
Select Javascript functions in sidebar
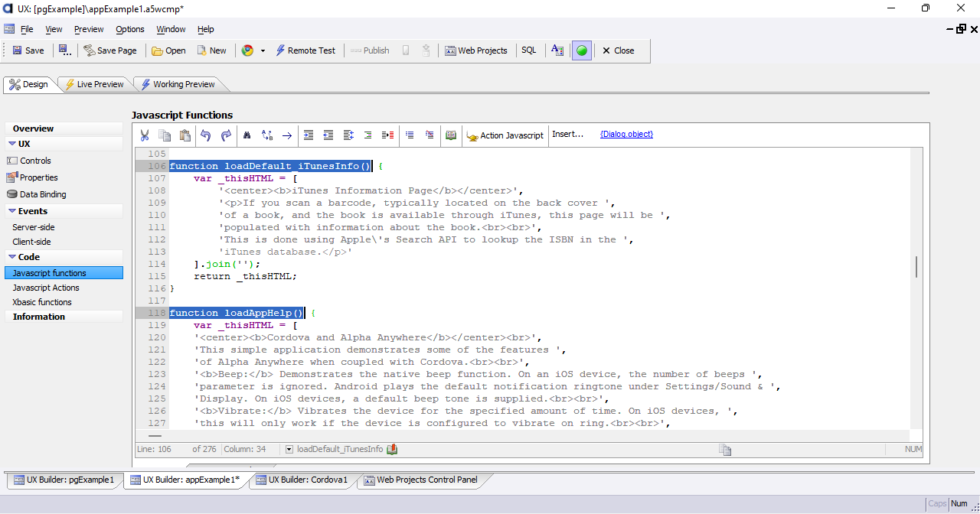point(64,273)
